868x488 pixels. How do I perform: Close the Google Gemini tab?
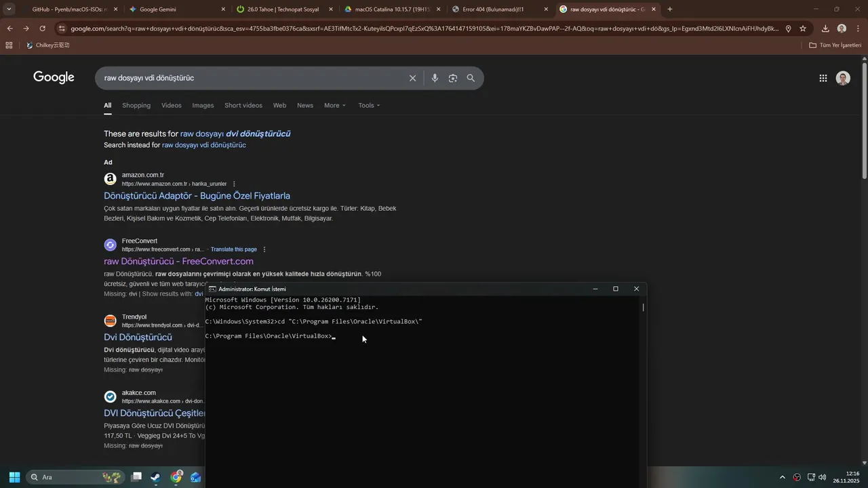pyautogui.click(x=224, y=9)
